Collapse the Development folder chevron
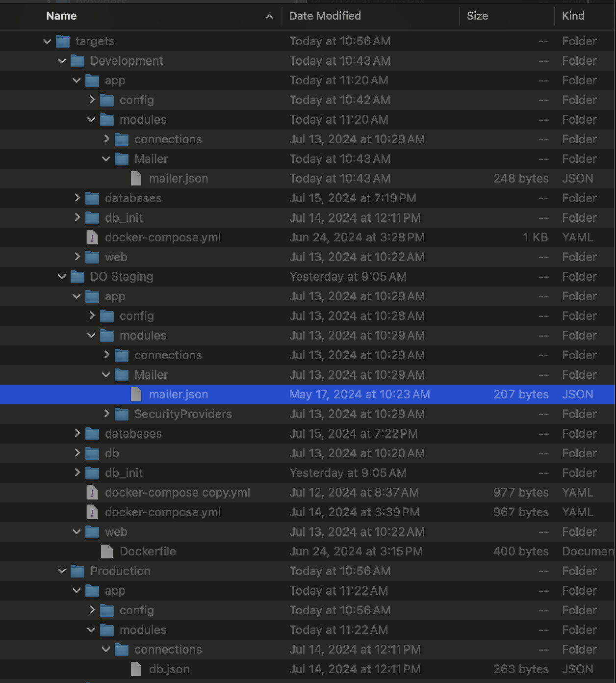This screenshot has height=683, width=616. (62, 61)
